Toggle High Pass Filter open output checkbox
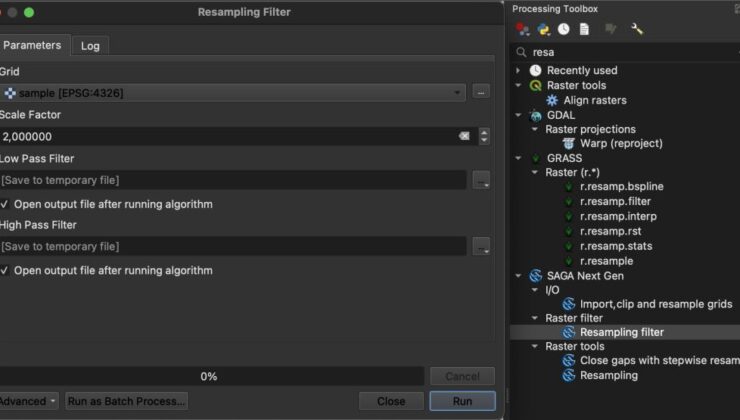 coord(4,271)
